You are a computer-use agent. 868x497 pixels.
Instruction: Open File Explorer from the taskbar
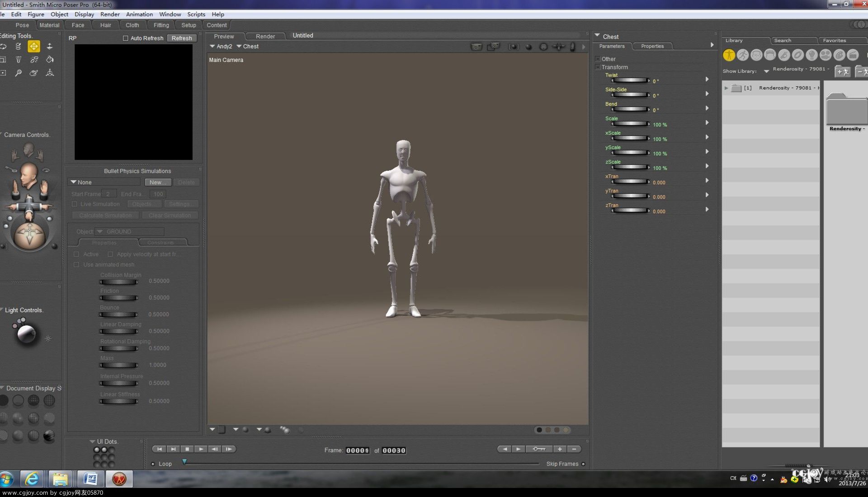click(x=60, y=479)
